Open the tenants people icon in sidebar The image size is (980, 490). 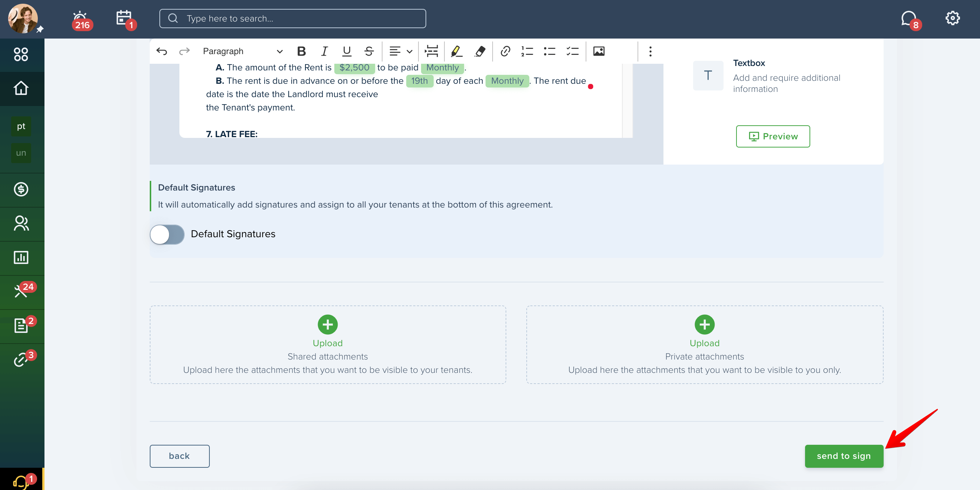21,223
